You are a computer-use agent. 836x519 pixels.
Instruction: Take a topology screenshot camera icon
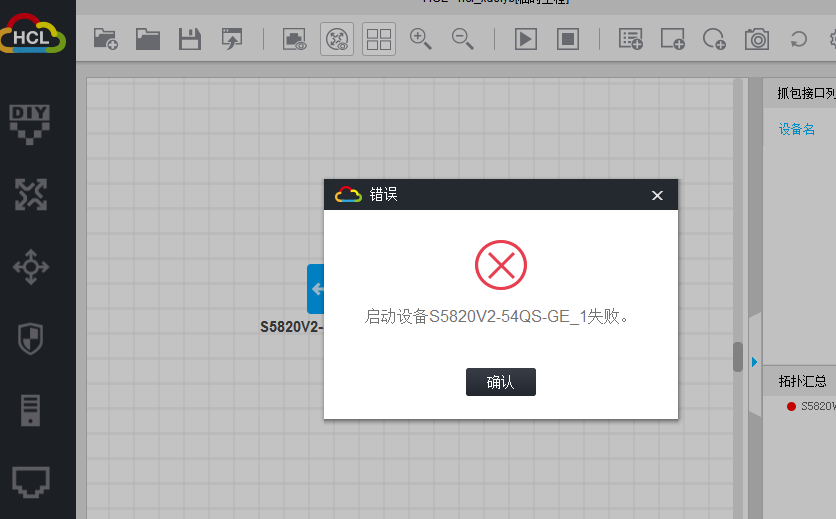coord(757,39)
